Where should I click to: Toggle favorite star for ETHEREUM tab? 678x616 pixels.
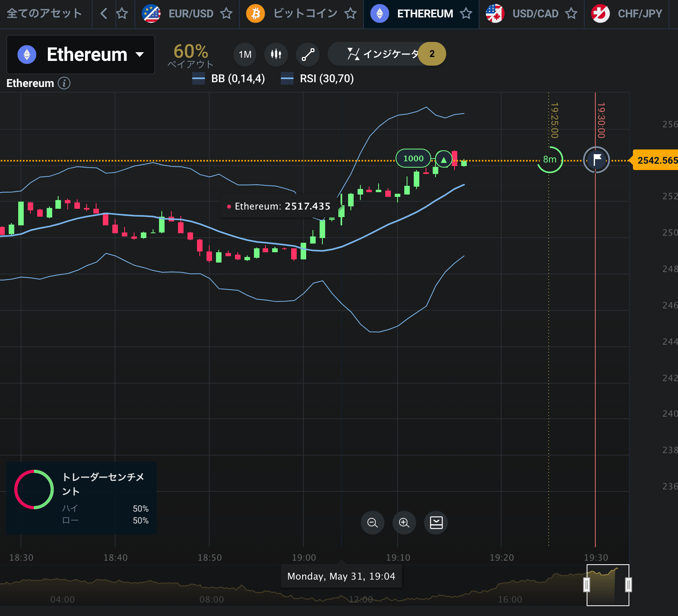(x=466, y=14)
